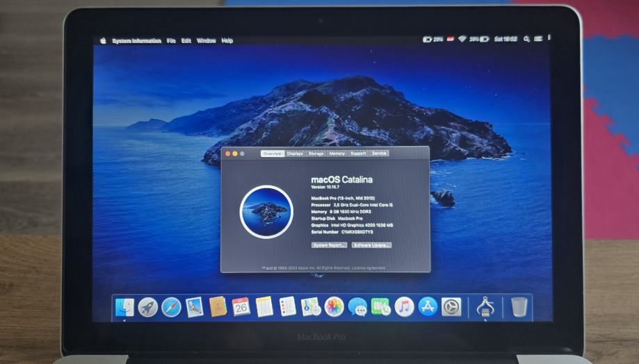Switch to the Service tab
639x364 pixels.
coord(379,154)
